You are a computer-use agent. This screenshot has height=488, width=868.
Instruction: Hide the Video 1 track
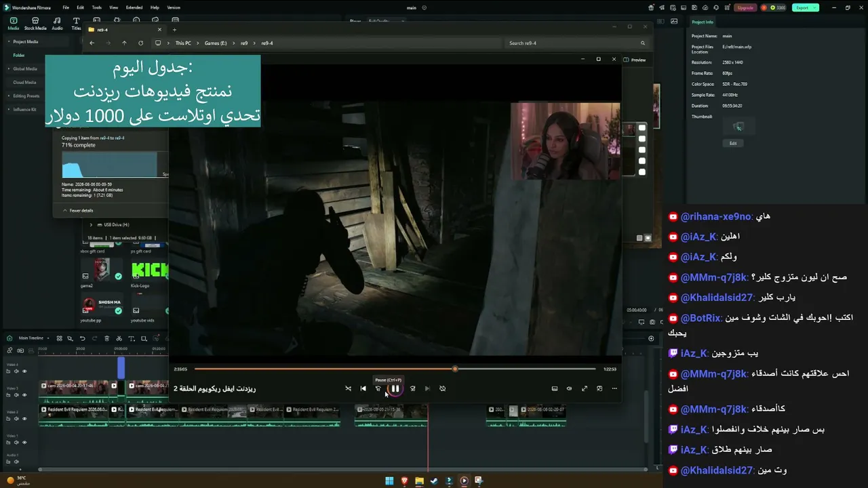pyautogui.click(x=24, y=442)
